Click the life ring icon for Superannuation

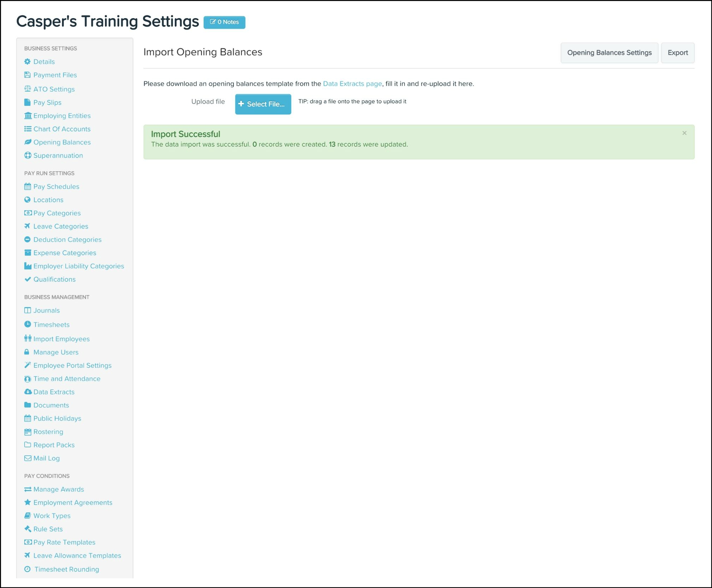point(27,155)
